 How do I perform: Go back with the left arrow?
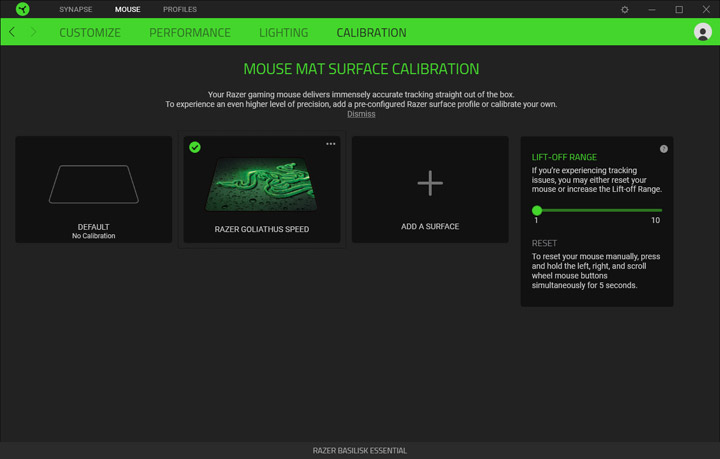[12, 32]
